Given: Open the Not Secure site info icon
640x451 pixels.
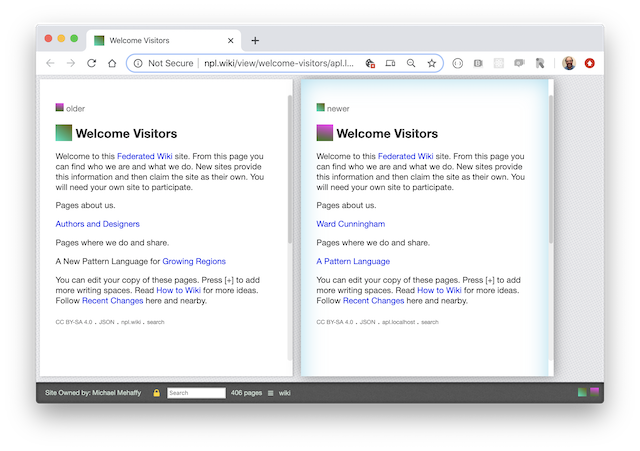Looking at the screenshot, I should pyautogui.click(x=138, y=63).
